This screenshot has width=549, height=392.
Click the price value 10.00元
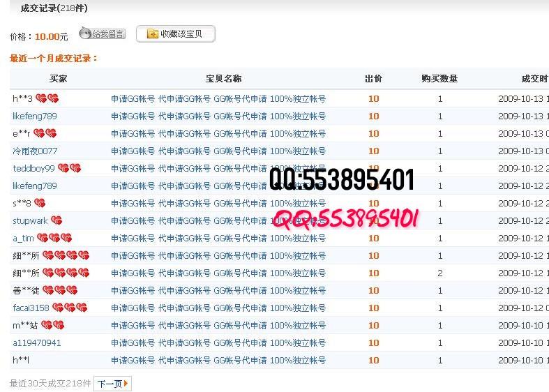pos(52,36)
